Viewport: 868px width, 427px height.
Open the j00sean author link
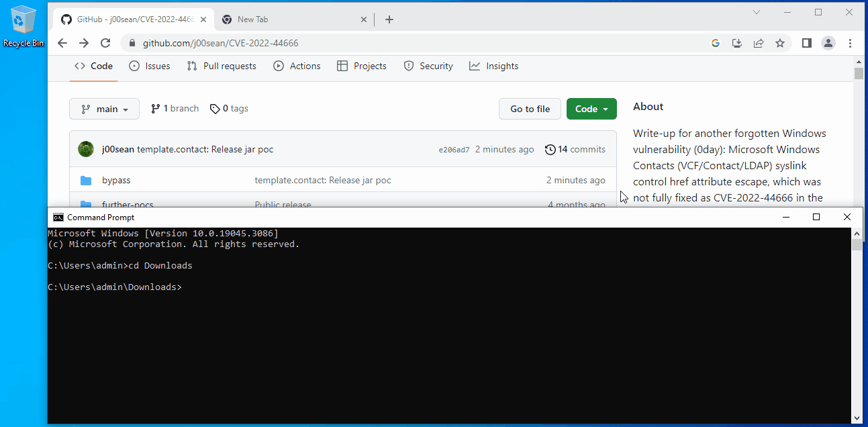118,150
